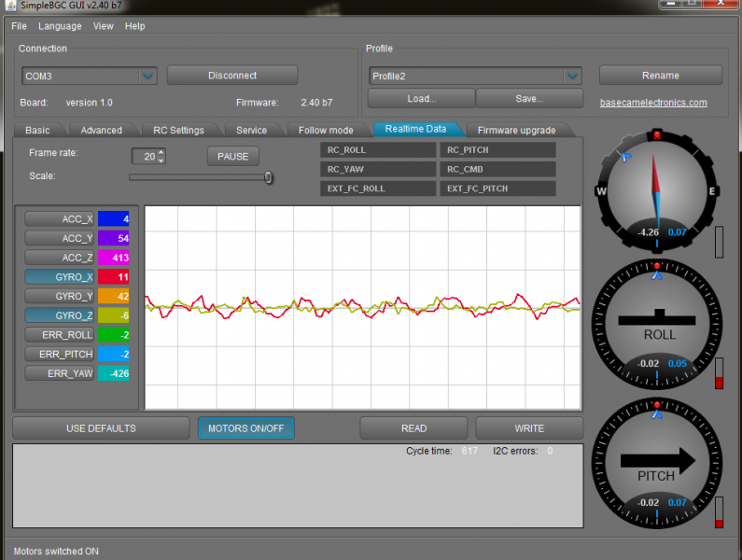Enable the ACC_Z graph trace
Viewport: 742px width, 560px height.
[61, 257]
